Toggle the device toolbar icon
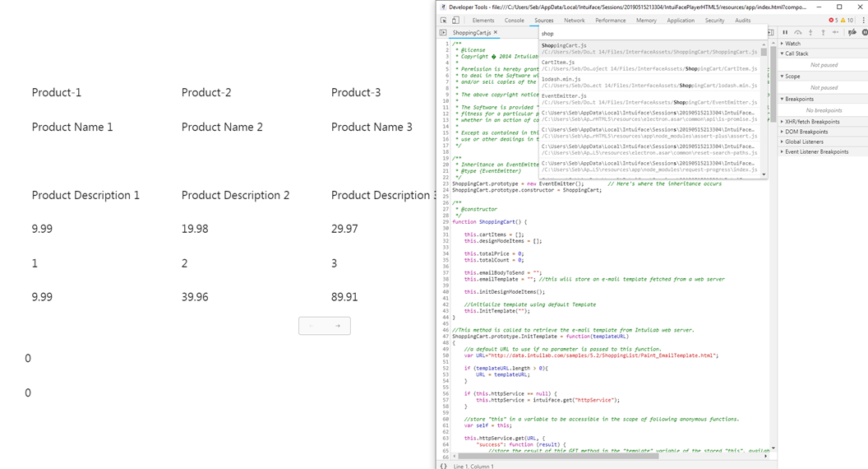Image resolution: width=868 pixels, height=469 pixels. point(455,21)
